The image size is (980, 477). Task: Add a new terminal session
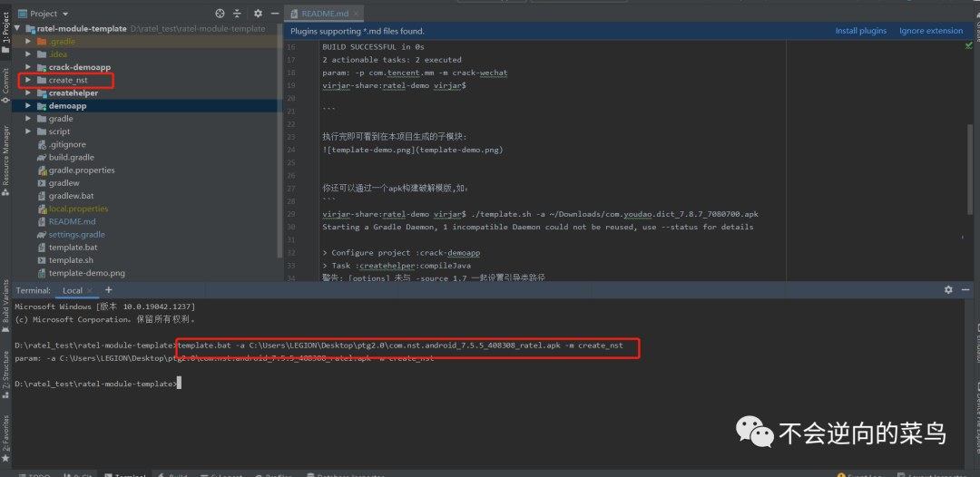coord(108,289)
